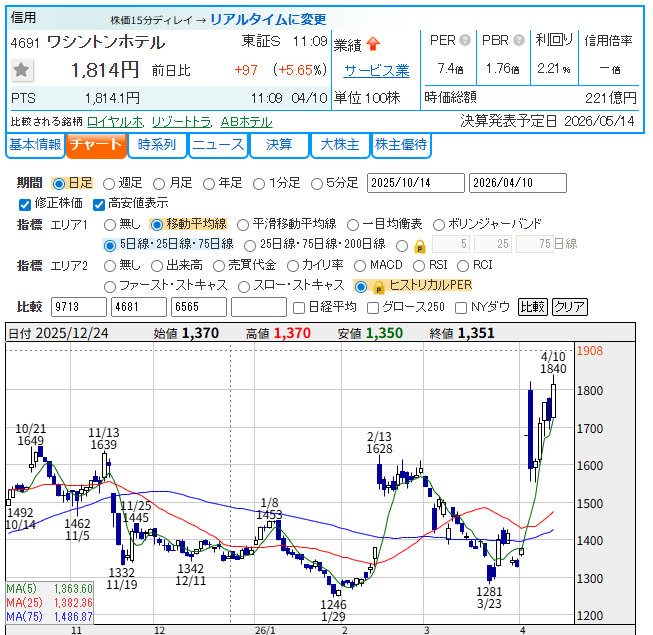
Task: Select エリア2 無し radio button
Action: (110, 266)
